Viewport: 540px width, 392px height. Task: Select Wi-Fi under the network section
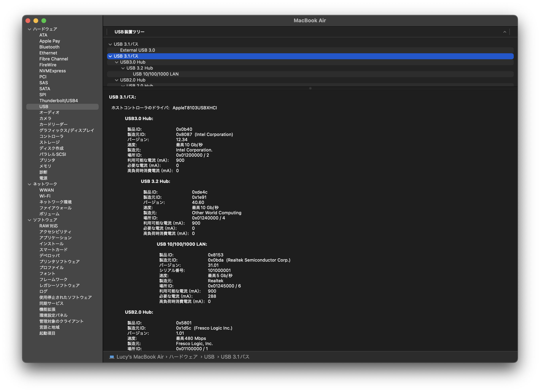[x=45, y=196]
